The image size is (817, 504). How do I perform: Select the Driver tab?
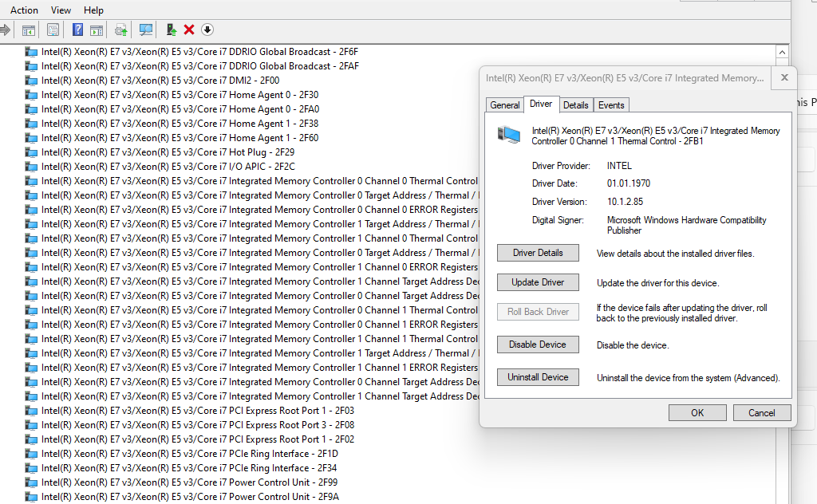[541, 104]
